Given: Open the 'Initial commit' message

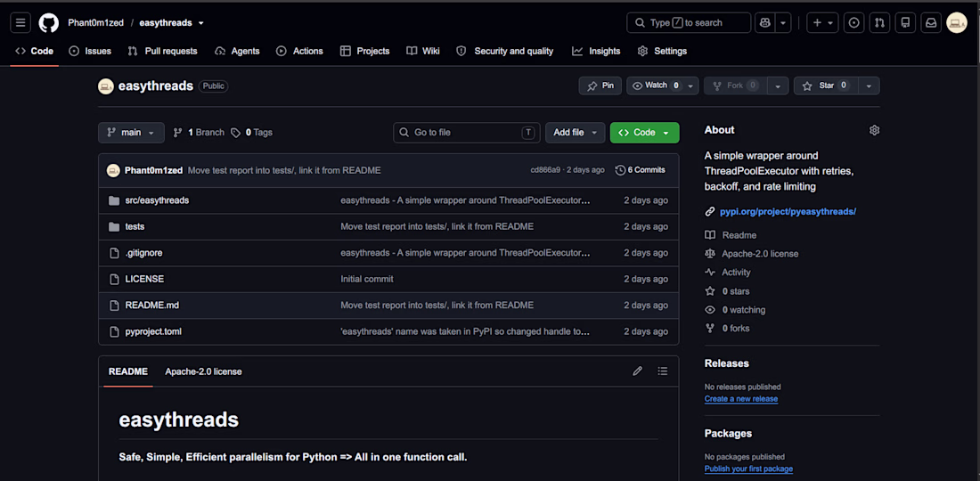Looking at the screenshot, I should 367,279.
